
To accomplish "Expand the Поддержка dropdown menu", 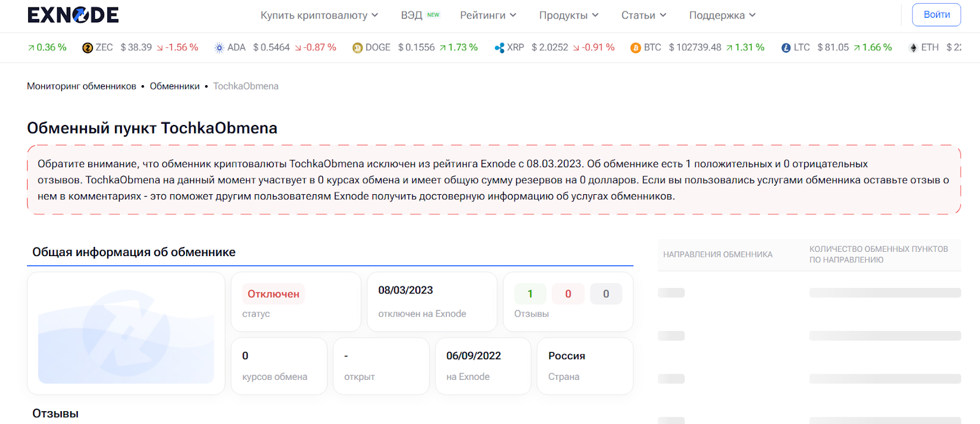I will [723, 15].
